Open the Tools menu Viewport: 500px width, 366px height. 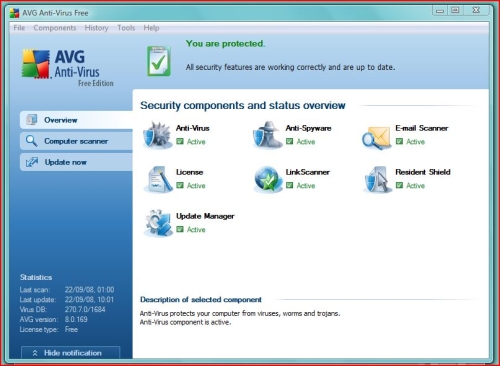[126, 28]
